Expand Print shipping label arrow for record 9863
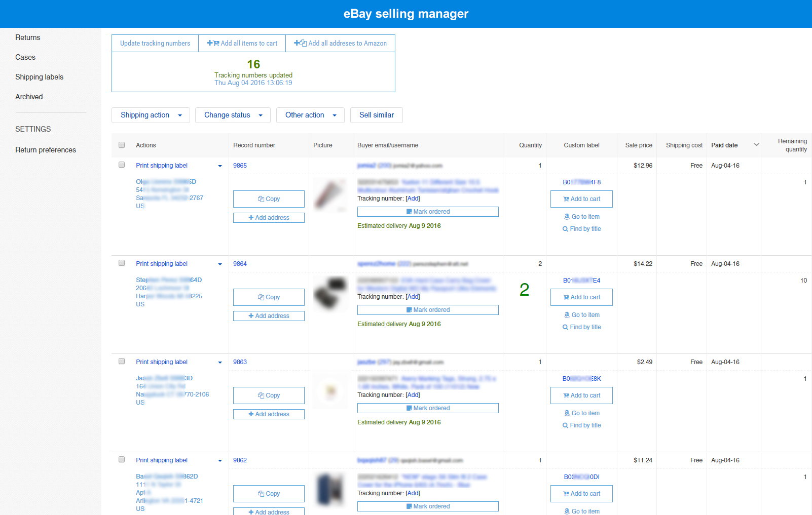The image size is (812, 515). (220, 363)
